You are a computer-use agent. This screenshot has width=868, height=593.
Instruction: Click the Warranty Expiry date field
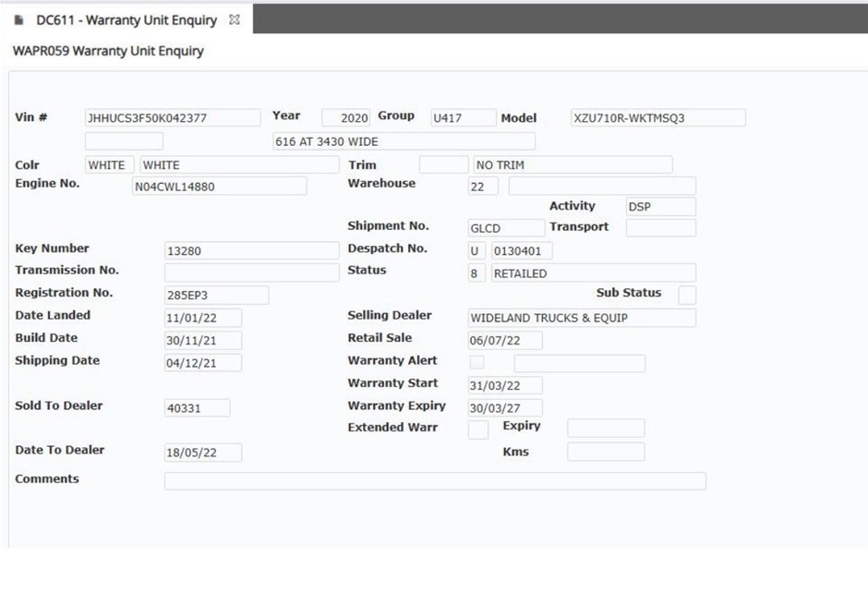tap(505, 407)
